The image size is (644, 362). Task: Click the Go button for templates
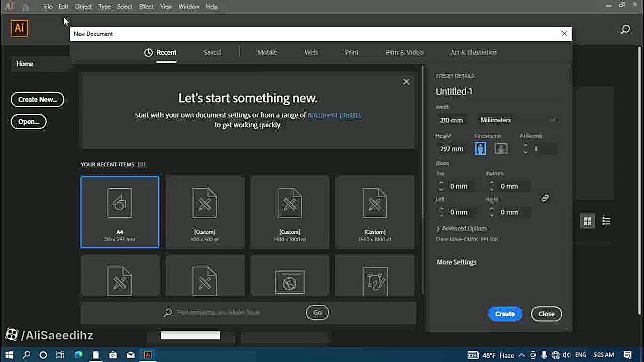tap(317, 313)
